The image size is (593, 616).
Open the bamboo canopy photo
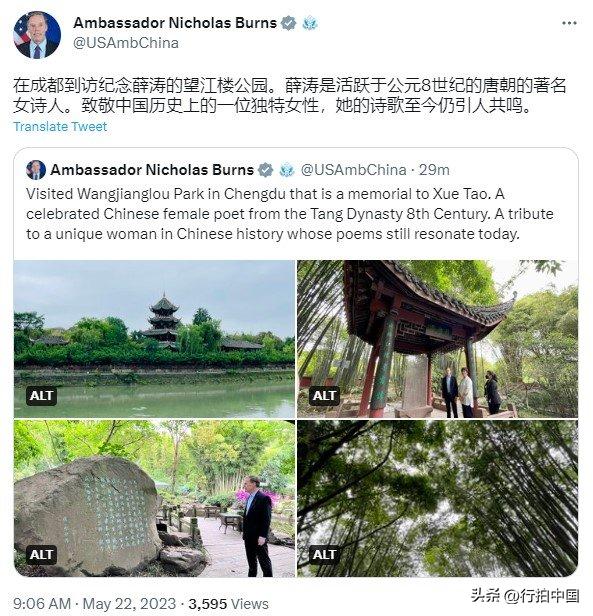pos(437,498)
